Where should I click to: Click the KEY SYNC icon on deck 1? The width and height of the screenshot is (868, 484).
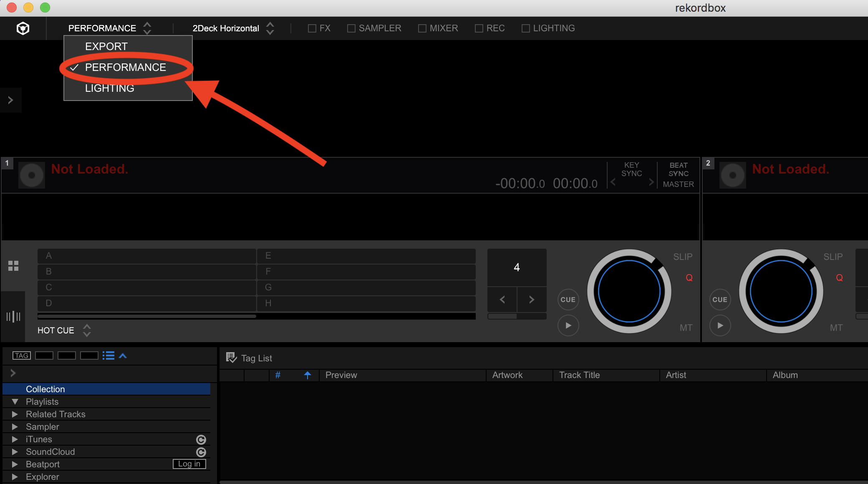click(630, 169)
